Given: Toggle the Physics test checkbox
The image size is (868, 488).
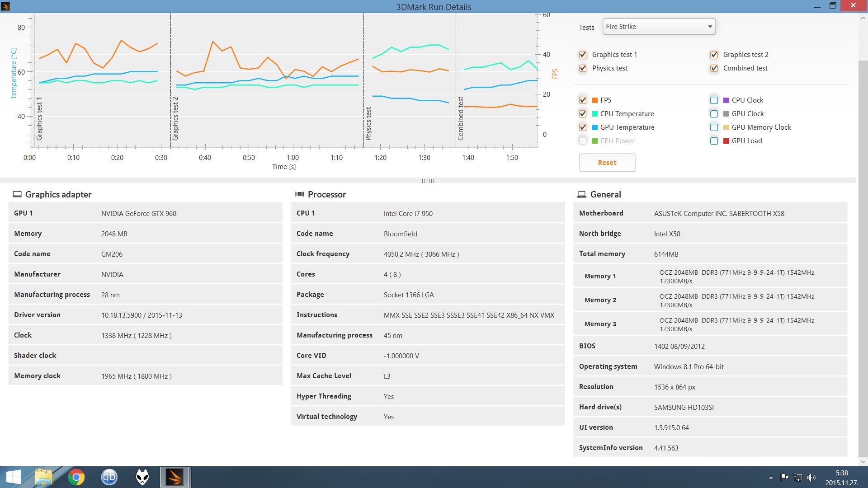Looking at the screenshot, I should 583,68.
